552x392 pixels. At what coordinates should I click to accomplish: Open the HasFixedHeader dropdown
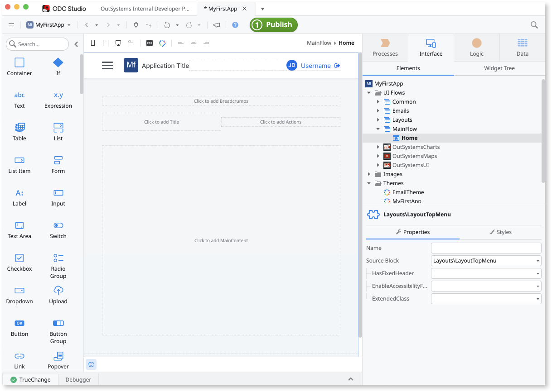tap(538, 273)
